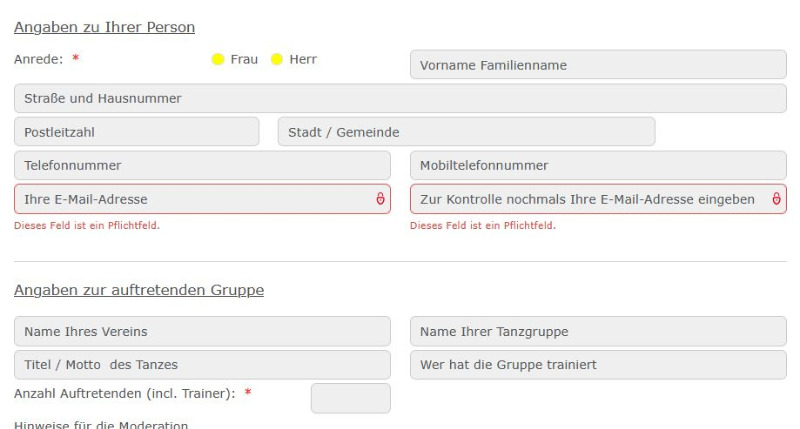This screenshot has height=429, width=800.
Task: Click the Anzahl Auftretenden number box
Action: 350,398
